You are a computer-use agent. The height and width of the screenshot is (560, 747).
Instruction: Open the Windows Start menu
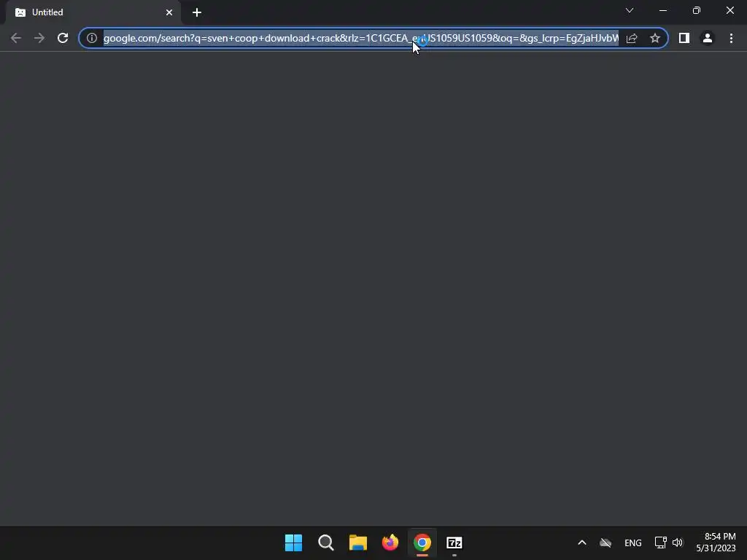[x=293, y=542]
